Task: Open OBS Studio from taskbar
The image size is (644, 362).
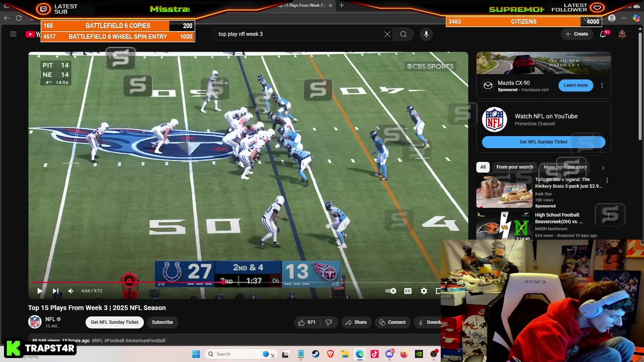Action: 434,354
